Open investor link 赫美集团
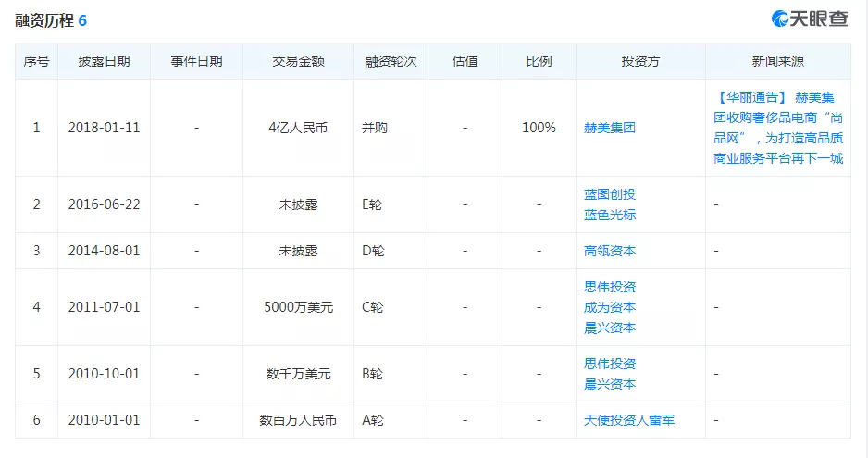 point(610,128)
